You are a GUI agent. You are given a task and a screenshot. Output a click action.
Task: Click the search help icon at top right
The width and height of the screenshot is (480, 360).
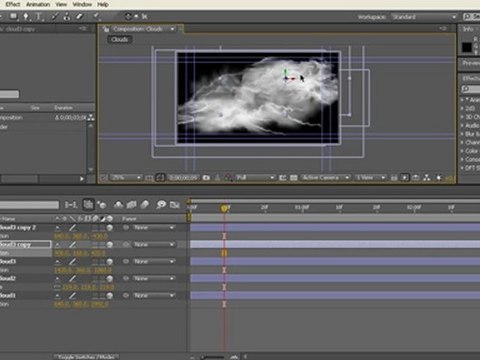[468, 17]
